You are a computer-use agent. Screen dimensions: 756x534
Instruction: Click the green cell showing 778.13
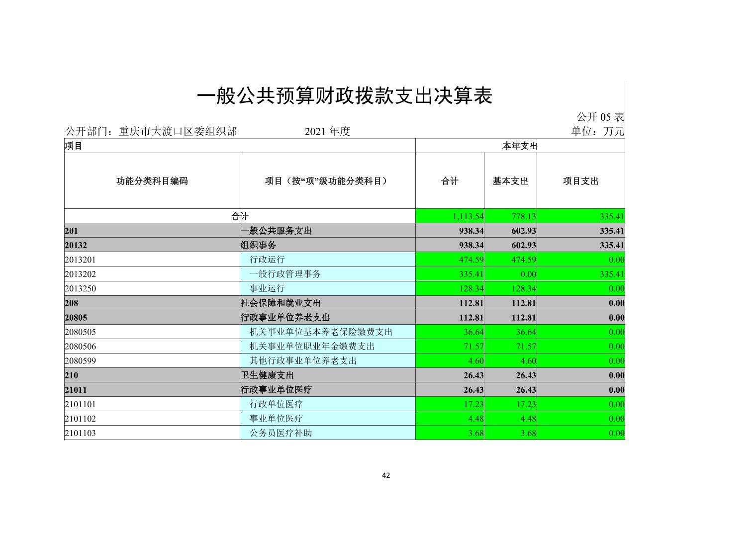510,216
